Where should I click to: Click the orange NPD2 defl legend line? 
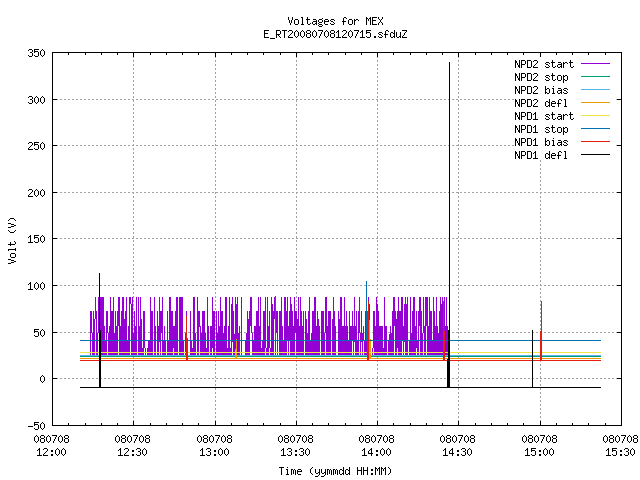[596, 102]
